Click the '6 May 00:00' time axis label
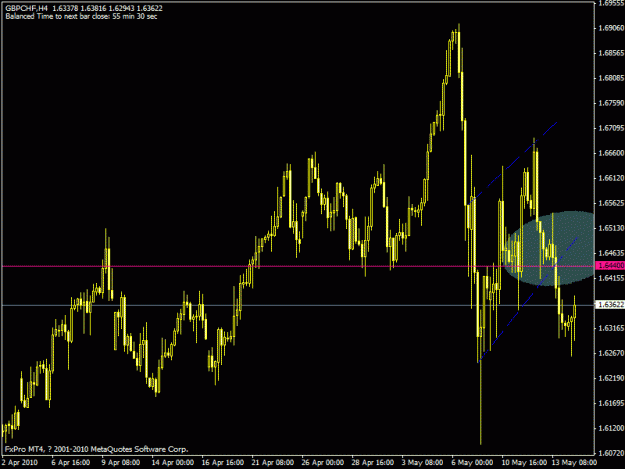This screenshot has height=469, width=625. [x=472, y=463]
